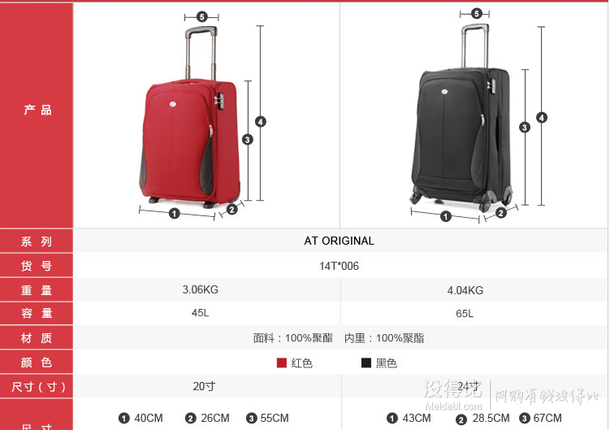The height and width of the screenshot is (430, 610).
Task: Click marker 5 above black suitcase handle
Action: [x=477, y=14]
